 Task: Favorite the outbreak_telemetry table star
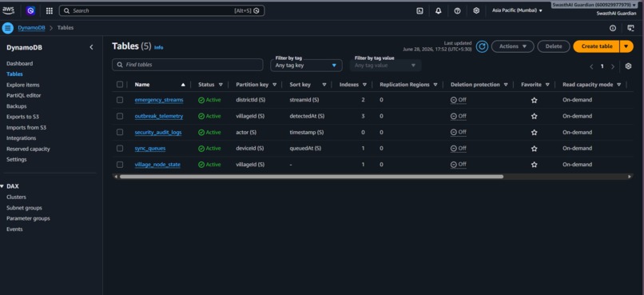(534, 116)
